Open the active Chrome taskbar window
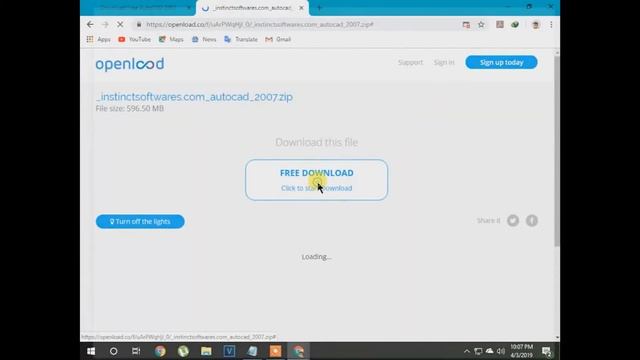The width and height of the screenshot is (640, 360). point(298,351)
